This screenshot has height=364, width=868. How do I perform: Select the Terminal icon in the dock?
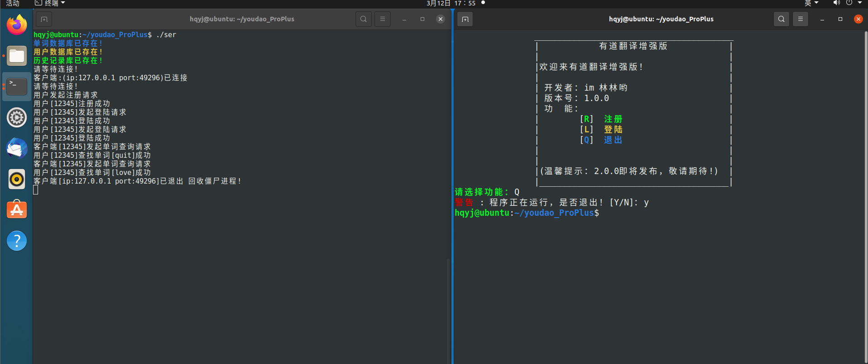pyautogui.click(x=17, y=87)
